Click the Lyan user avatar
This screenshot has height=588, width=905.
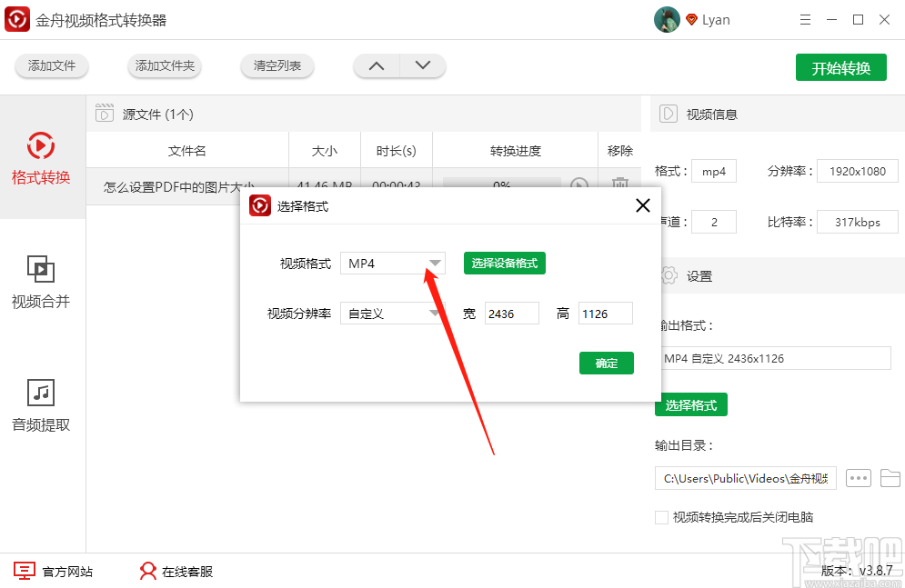(x=667, y=19)
